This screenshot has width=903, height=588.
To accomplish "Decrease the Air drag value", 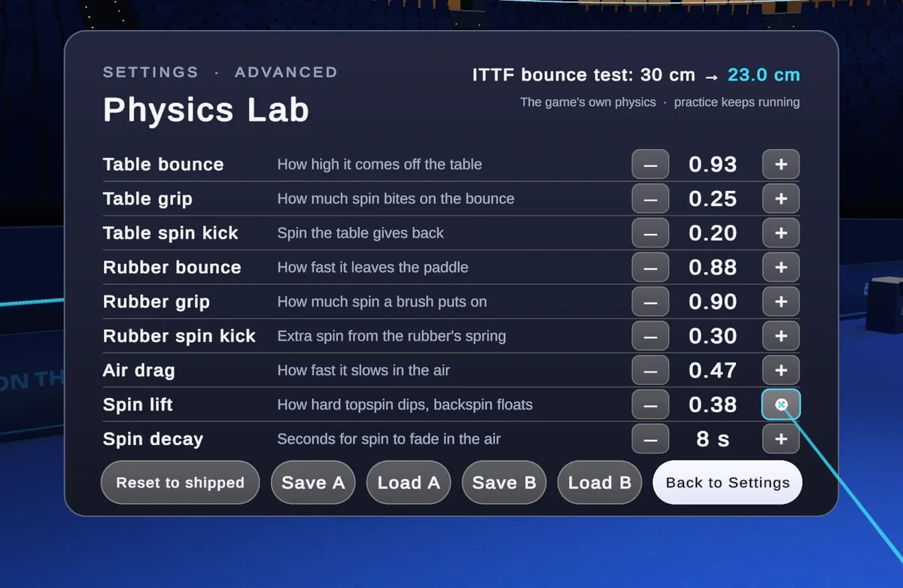I will (x=650, y=371).
